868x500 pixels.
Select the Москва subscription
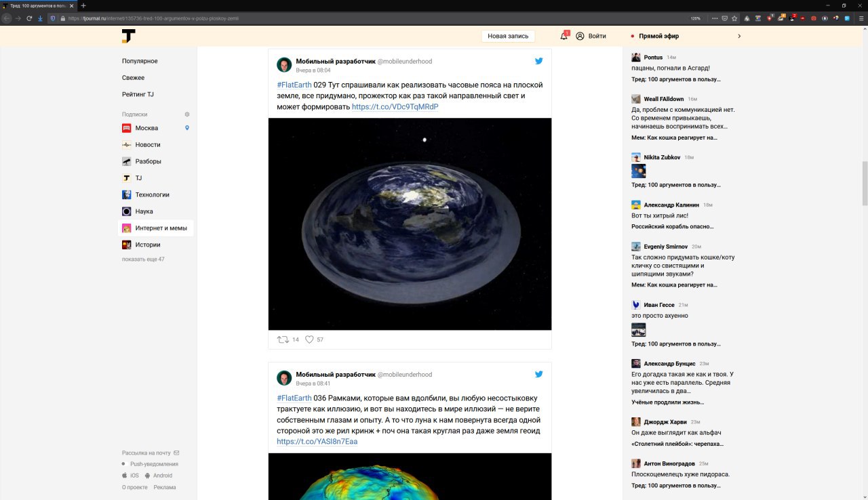[146, 128]
